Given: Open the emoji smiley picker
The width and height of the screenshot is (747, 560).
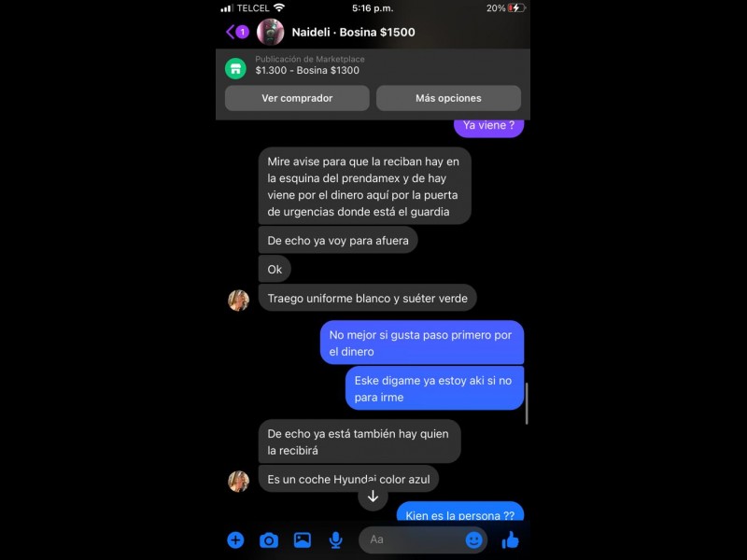Looking at the screenshot, I should (x=473, y=539).
